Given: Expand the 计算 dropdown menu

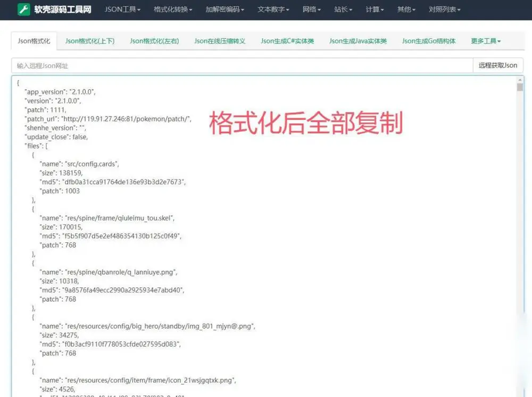Looking at the screenshot, I should click(375, 10).
